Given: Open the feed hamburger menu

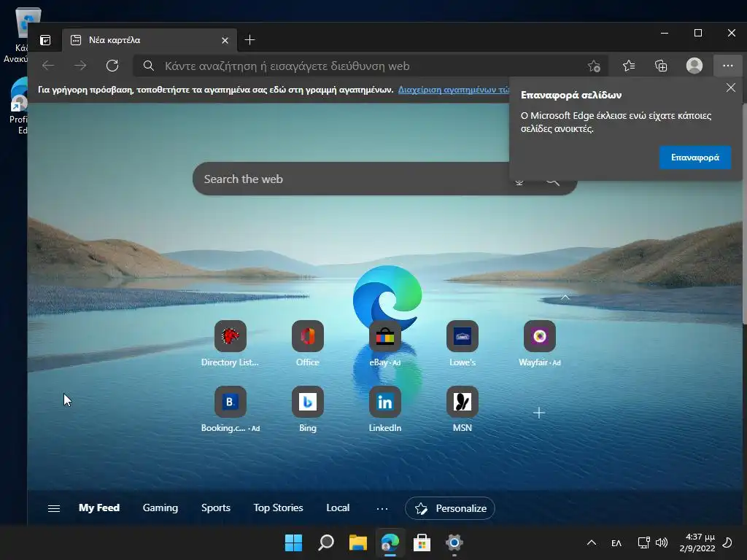Looking at the screenshot, I should (54, 508).
